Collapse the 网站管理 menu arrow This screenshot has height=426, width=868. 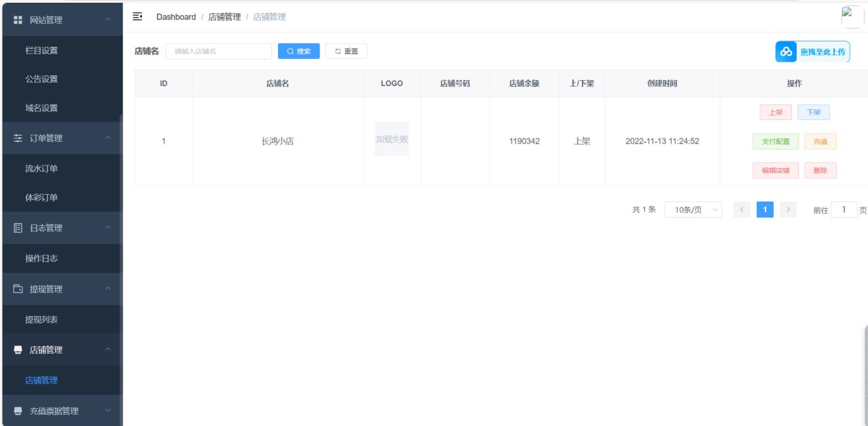pos(108,20)
